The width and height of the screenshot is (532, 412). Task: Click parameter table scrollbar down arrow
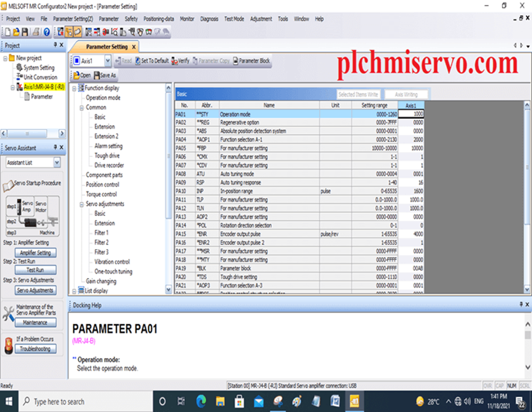click(x=527, y=290)
